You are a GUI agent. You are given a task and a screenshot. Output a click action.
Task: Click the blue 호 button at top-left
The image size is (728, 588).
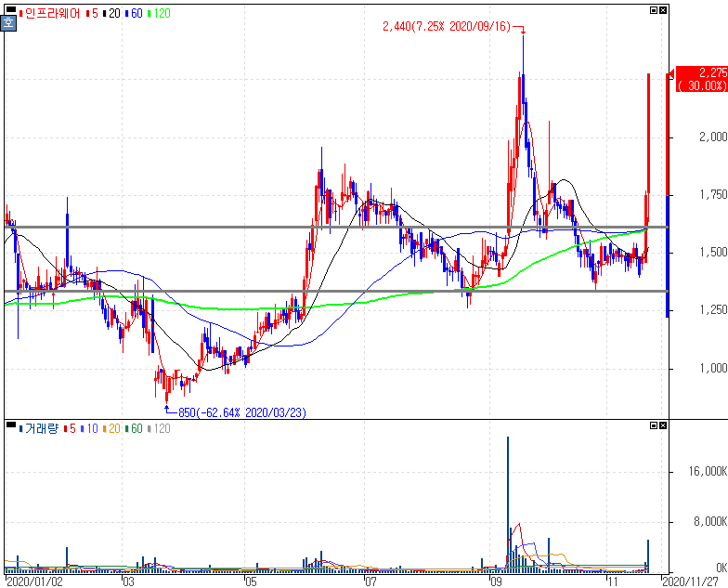(9, 23)
